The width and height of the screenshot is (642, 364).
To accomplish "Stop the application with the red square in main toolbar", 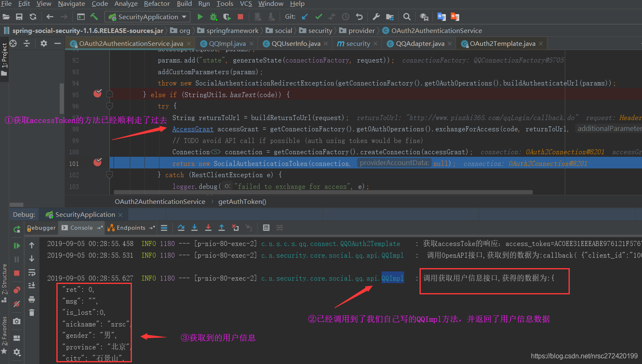I will tap(240, 17).
